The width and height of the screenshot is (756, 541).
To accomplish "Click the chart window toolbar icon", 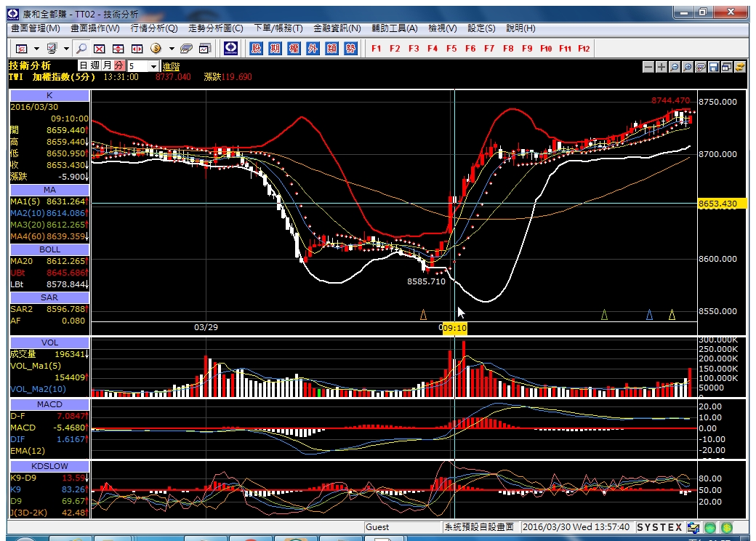I will [206, 48].
